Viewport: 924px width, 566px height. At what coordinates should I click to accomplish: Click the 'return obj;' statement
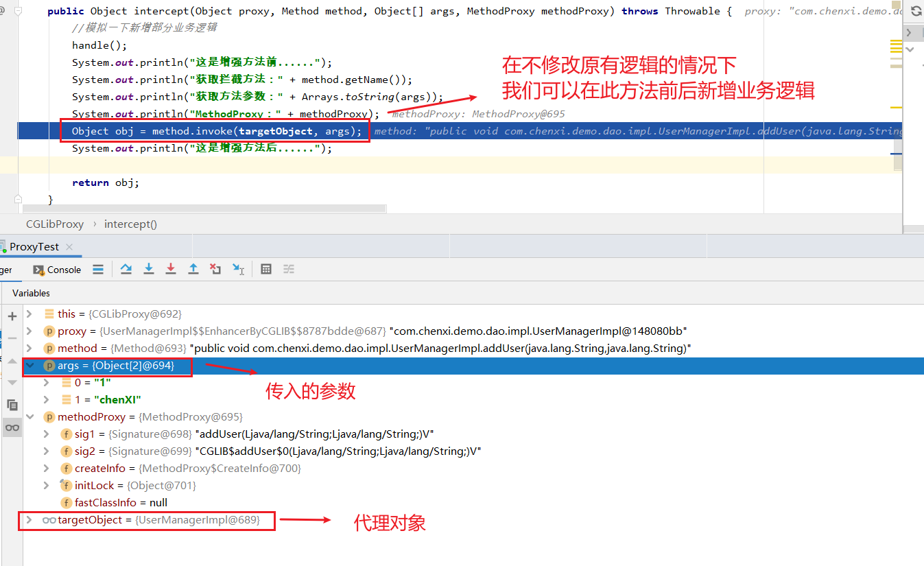(106, 182)
